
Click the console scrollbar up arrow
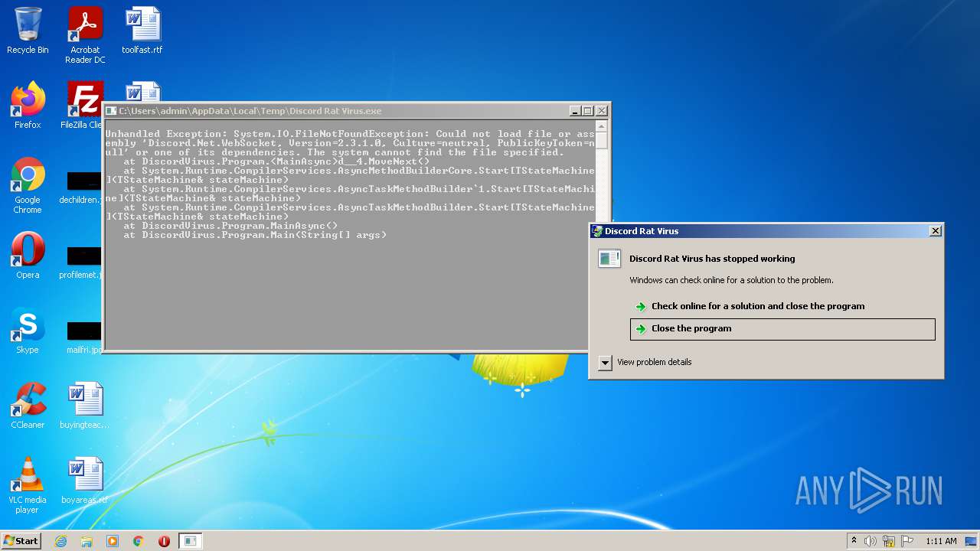(602, 126)
